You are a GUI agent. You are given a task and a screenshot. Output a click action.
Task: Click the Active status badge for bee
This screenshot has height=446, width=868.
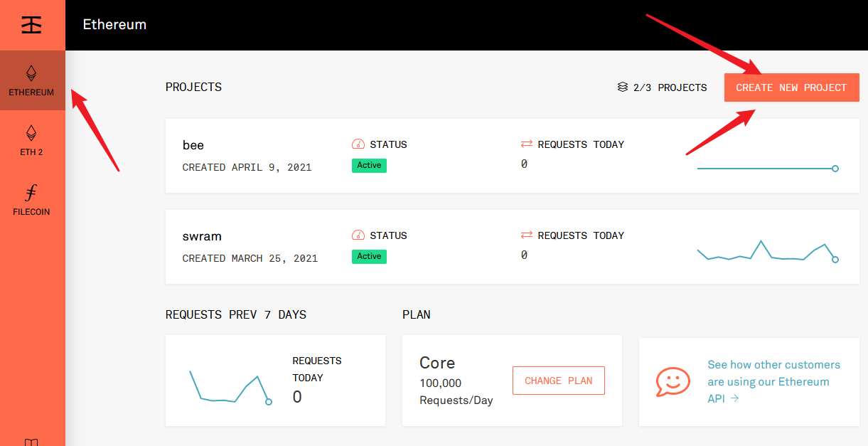point(369,166)
